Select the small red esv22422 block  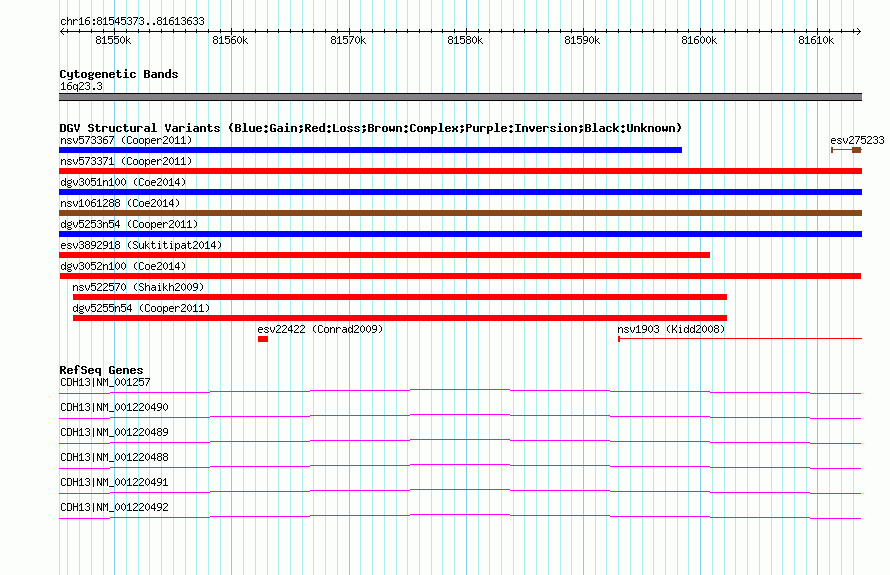point(263,339)
